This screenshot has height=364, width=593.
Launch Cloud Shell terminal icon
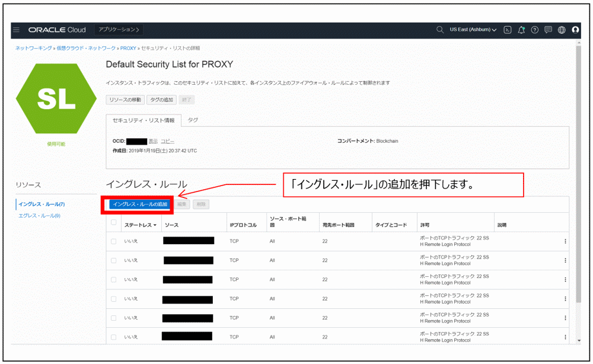(508, 30)
